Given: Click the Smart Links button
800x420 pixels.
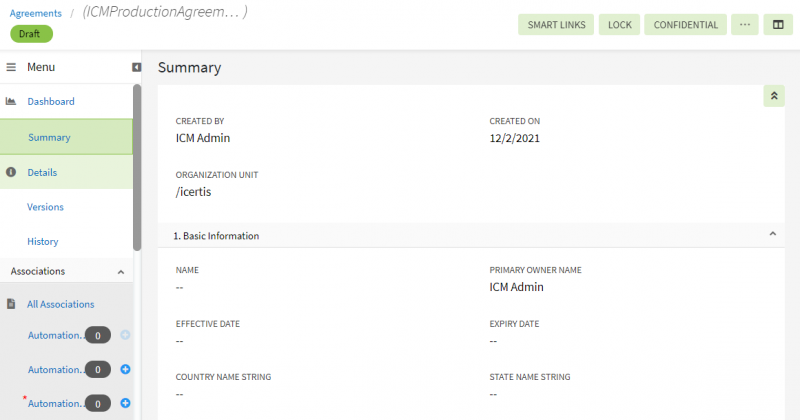Looking at the screenshot, I should (556, 25).
